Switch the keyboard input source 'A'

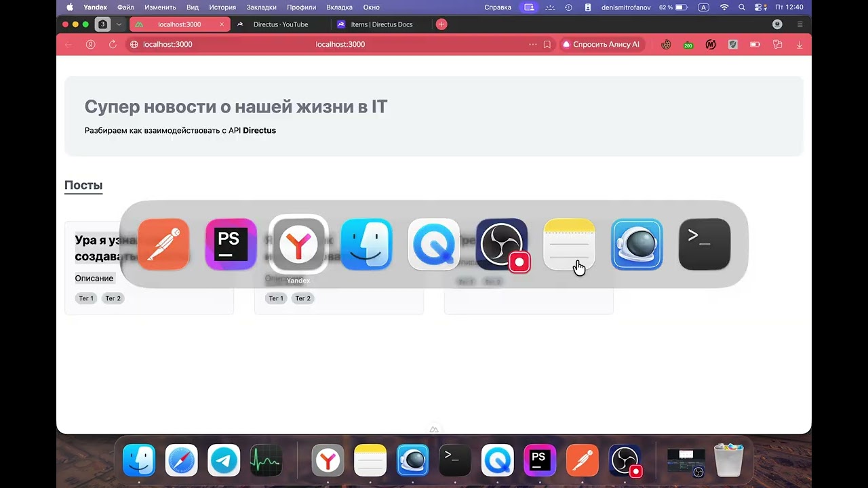tap(703, 7)
